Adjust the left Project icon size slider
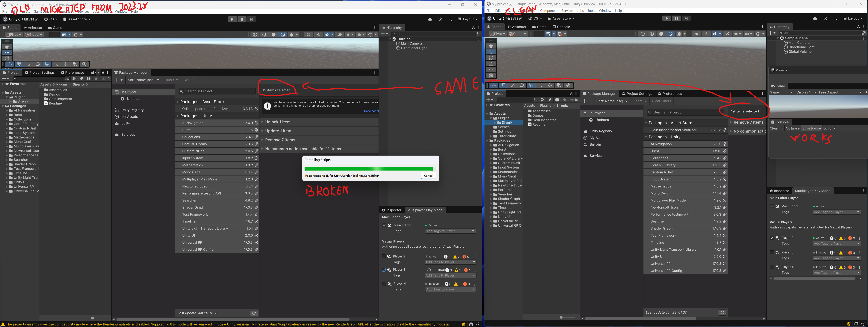This screenshot has height=327, width=868. tap(93, 318)
